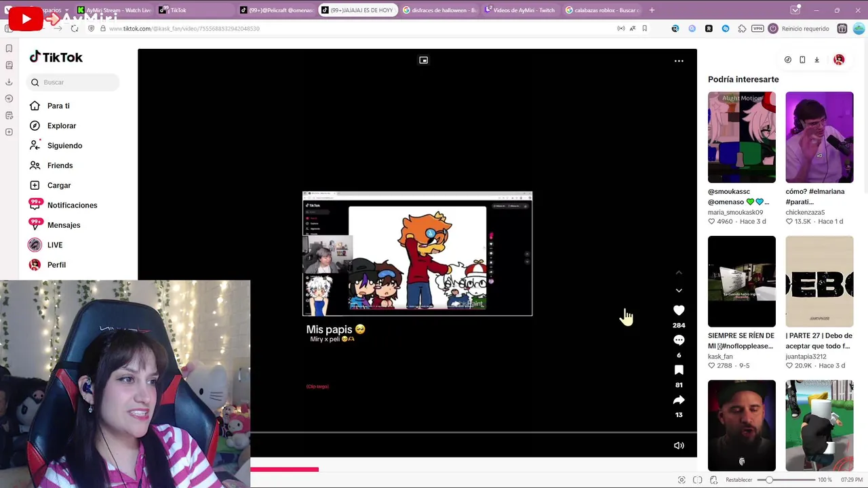Open the bookmarks sidebar panel icon
Viewport: 868px width, 488px height.
[x=9, y=49]
